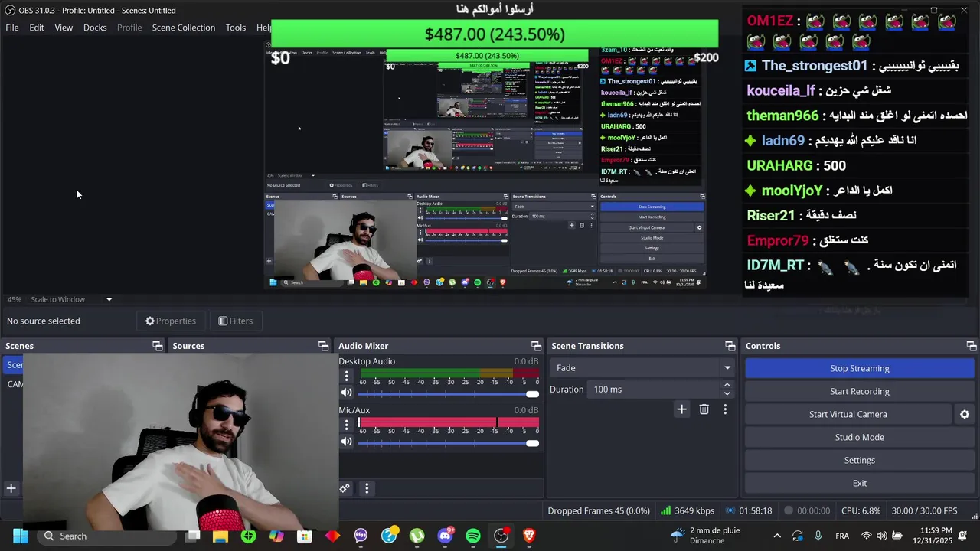
Task: Open the Fade transition dropdown
Action: 642,368
